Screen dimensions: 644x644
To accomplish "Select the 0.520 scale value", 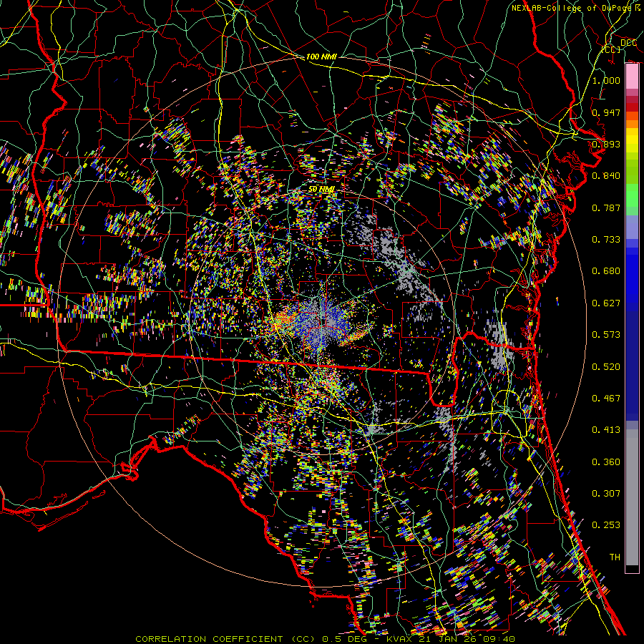I will point(606,366).
